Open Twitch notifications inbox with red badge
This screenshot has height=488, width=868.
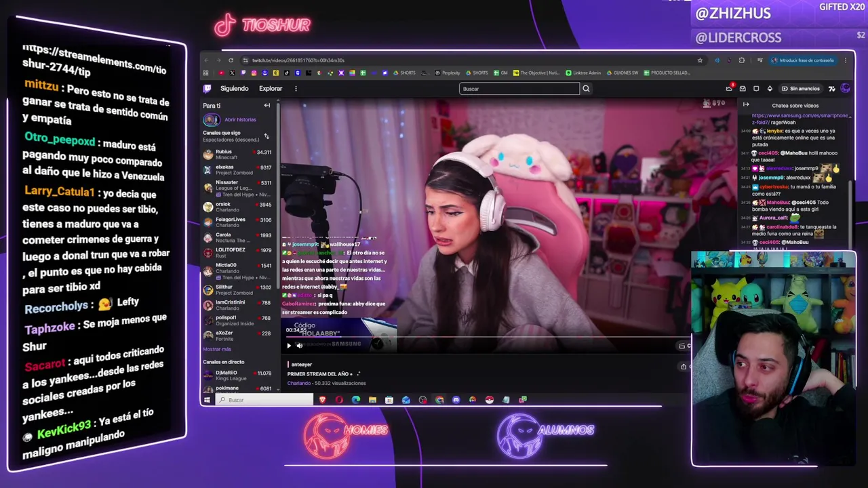click(730, 88)
